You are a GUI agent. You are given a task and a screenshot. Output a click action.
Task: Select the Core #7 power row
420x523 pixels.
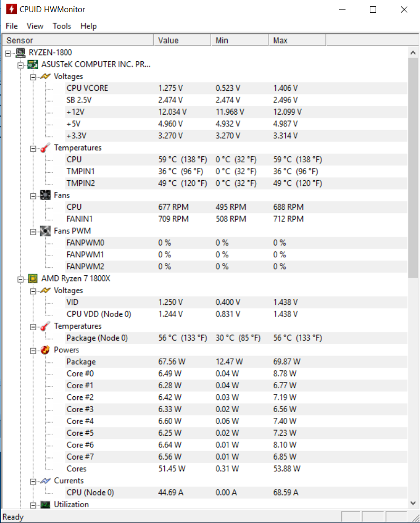(236, 457)
